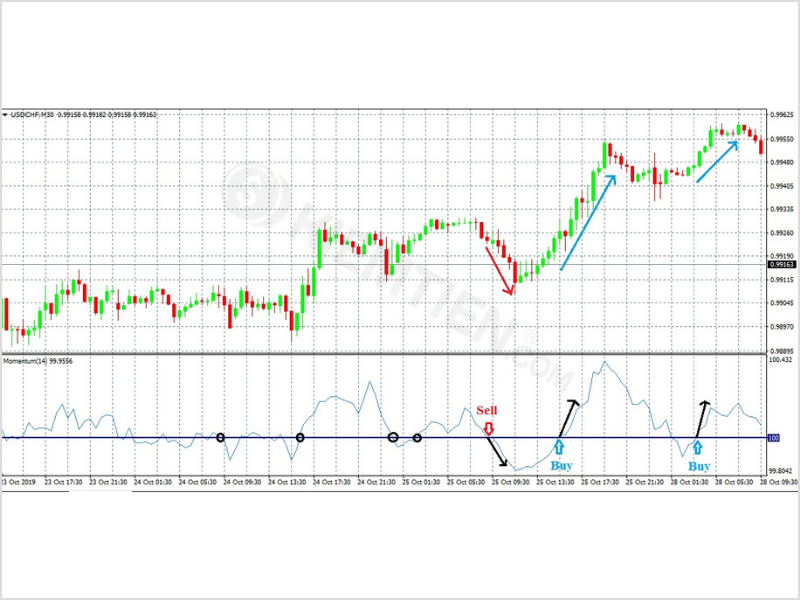Click the second blue Buy up-arrow icon
This screenshot has width=800, height=600.
698,447
